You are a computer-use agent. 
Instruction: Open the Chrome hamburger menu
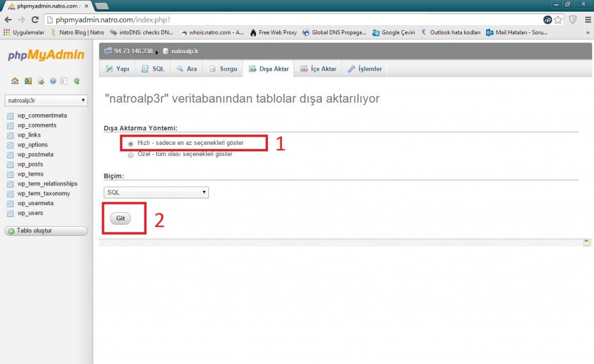(588, 20)
